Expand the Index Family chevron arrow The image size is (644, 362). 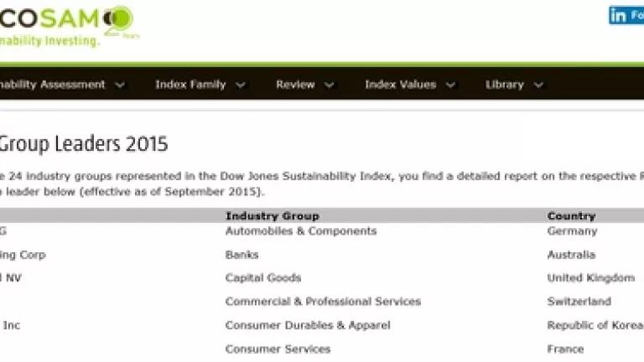pos(241,85)
